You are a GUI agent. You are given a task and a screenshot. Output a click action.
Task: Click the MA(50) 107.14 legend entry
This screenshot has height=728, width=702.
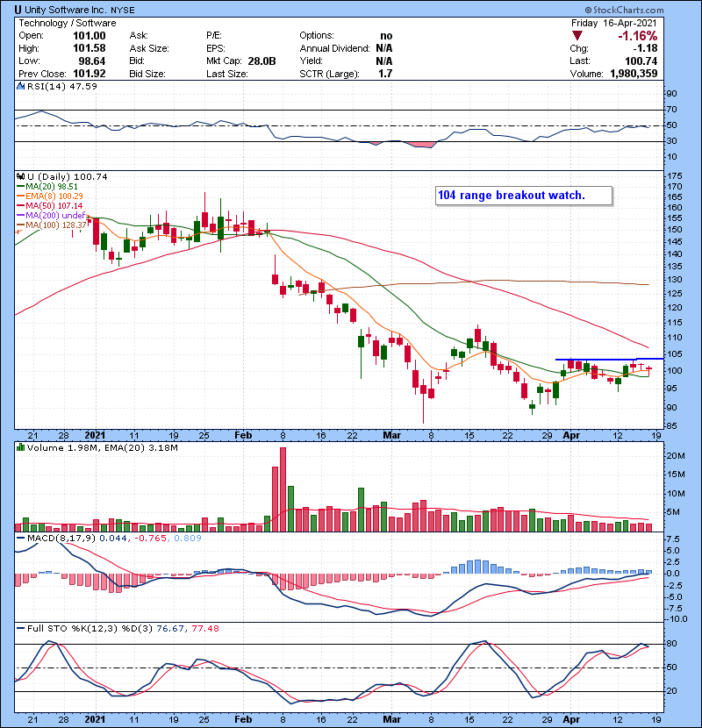click(50, 205)
